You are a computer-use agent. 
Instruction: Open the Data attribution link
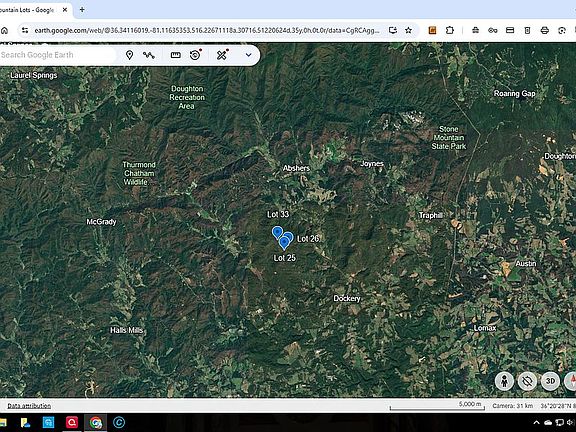coord(29,406)
